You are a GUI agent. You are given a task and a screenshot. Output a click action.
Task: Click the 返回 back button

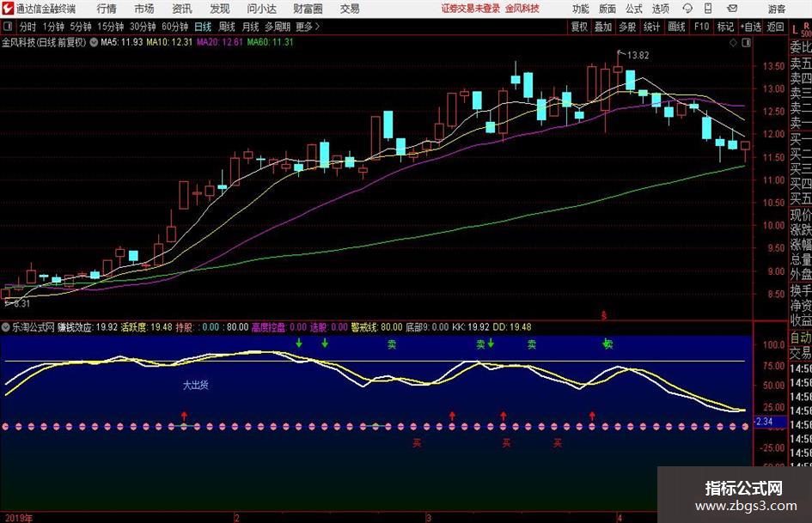click(775, 27)
